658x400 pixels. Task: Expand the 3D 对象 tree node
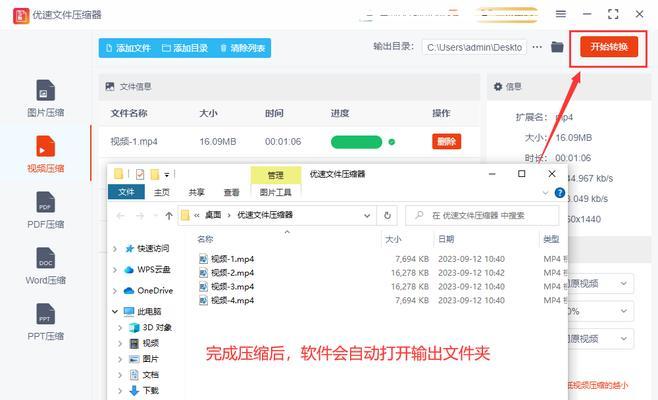pos(120,327)
